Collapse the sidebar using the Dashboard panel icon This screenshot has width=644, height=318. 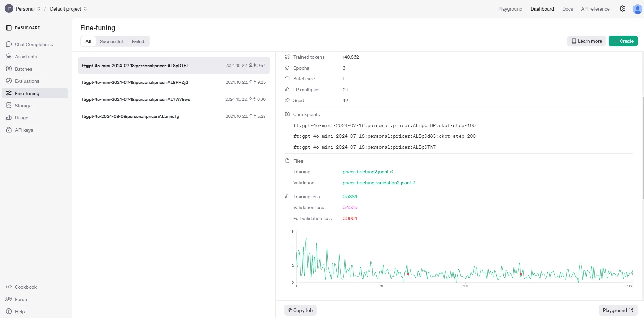coord(9,28)
